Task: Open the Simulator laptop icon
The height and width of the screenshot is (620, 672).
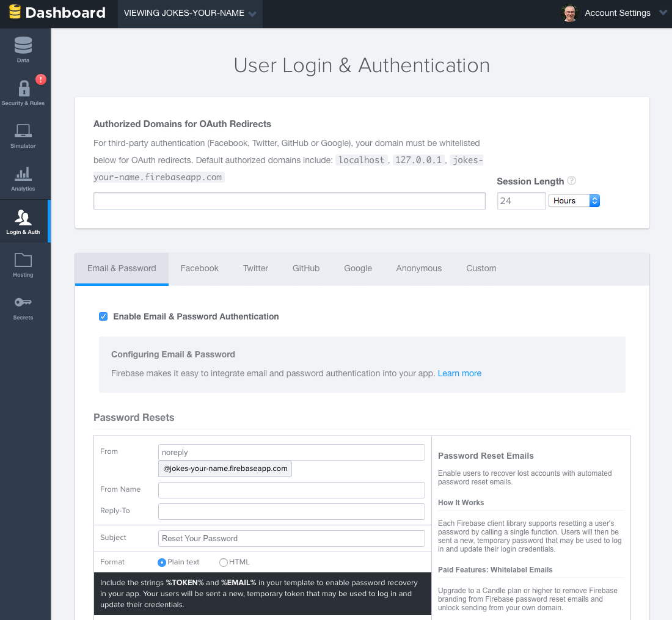Action: click(23, 131)
